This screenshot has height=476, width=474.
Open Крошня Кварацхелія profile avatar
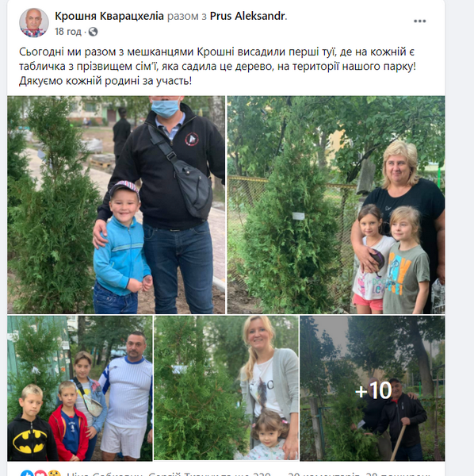34,23
